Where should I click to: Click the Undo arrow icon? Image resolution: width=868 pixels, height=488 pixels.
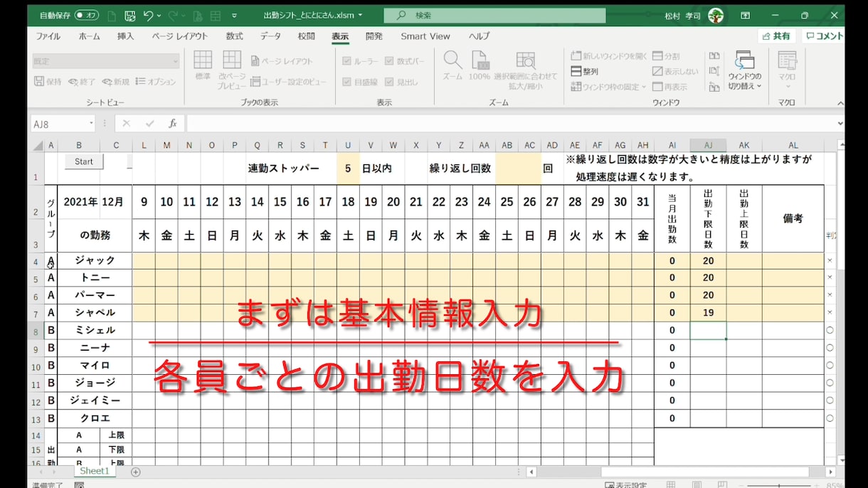click(148, 15)
